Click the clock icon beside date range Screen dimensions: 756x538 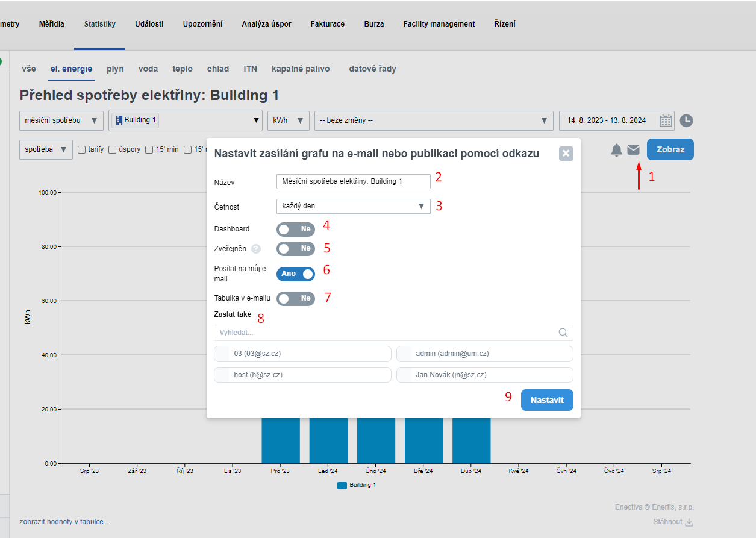tap(686, 120)
